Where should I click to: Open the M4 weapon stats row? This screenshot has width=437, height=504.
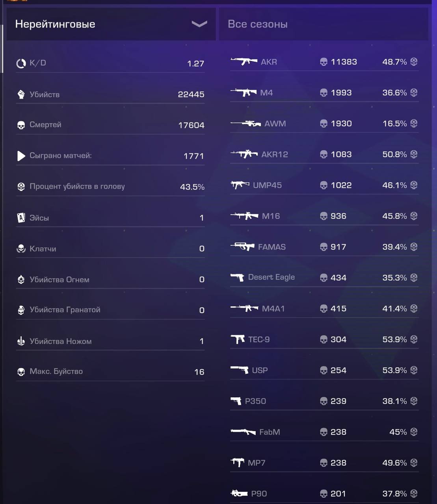pyautogui.click(x=324, y=93)
